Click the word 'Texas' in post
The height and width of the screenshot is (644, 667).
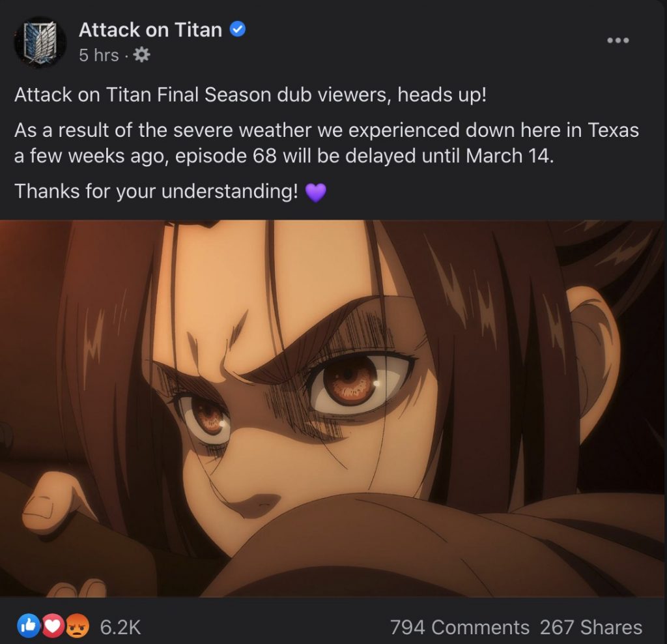(614, 130)
